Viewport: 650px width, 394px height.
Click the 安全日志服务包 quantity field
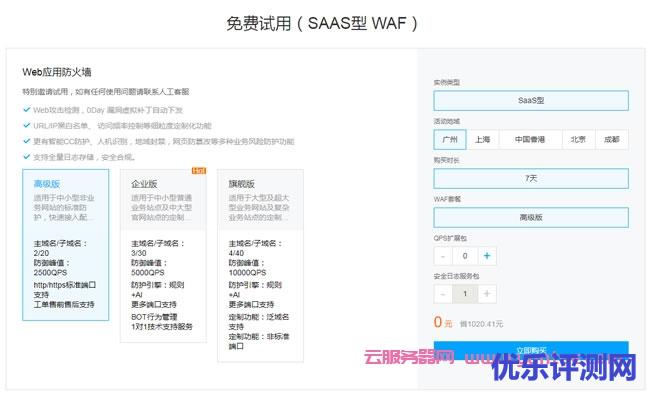(x=465, y=294)
